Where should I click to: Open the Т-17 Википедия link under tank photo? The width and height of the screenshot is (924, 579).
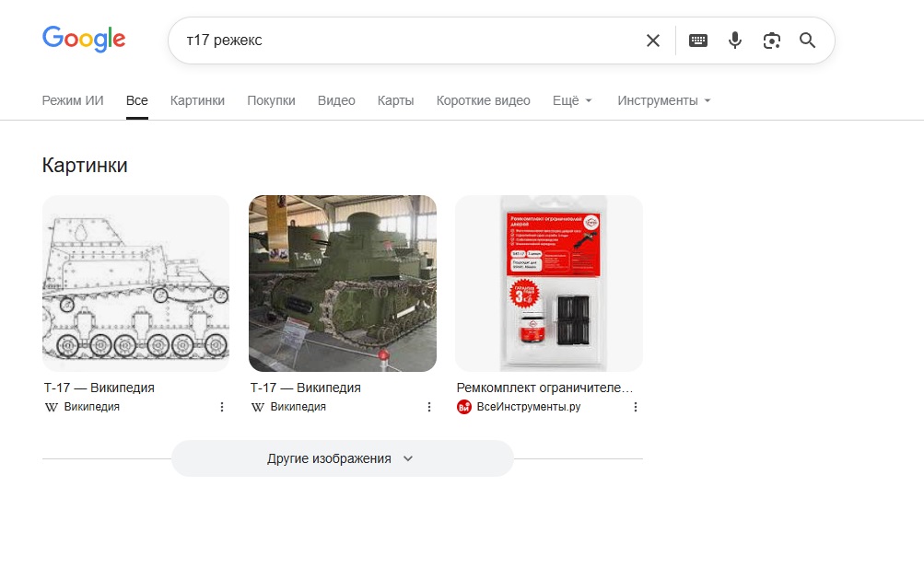pos(306,388)
